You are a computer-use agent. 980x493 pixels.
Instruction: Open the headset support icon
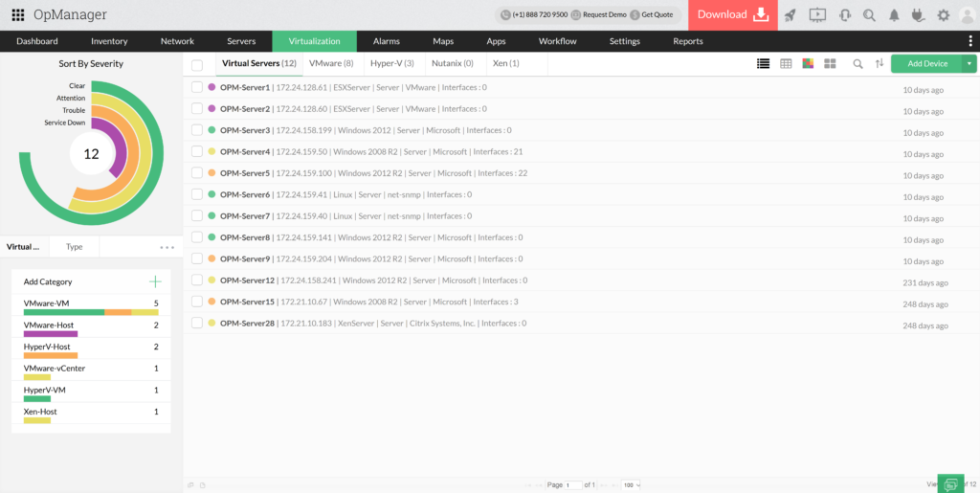(x=844, y=14)
